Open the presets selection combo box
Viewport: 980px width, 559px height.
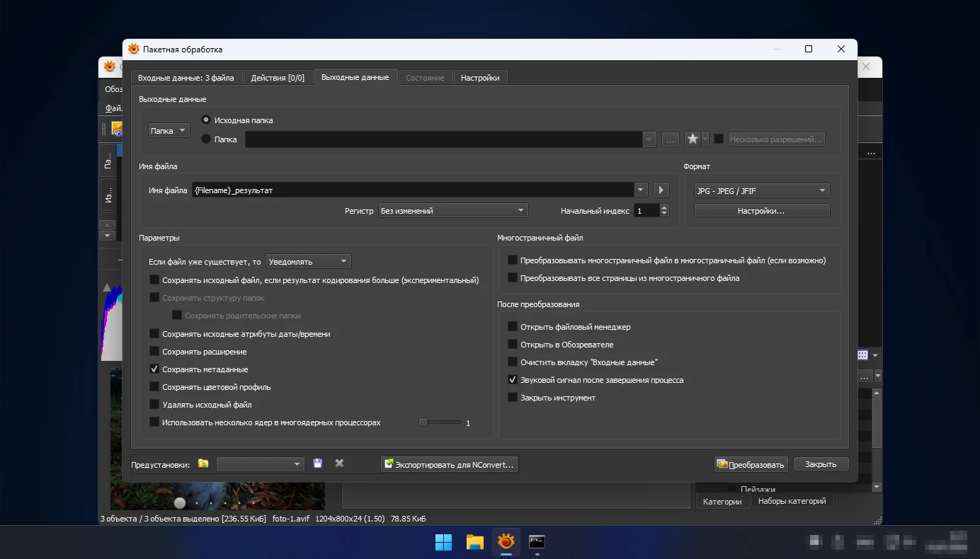click(261, 464)
